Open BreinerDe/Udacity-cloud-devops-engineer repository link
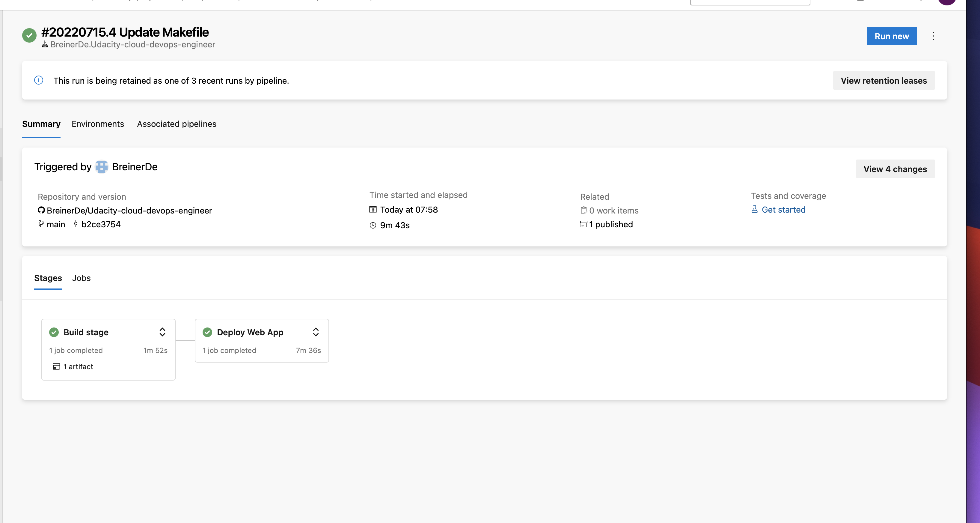The image size is (980, 523). [x=129, y=211]
